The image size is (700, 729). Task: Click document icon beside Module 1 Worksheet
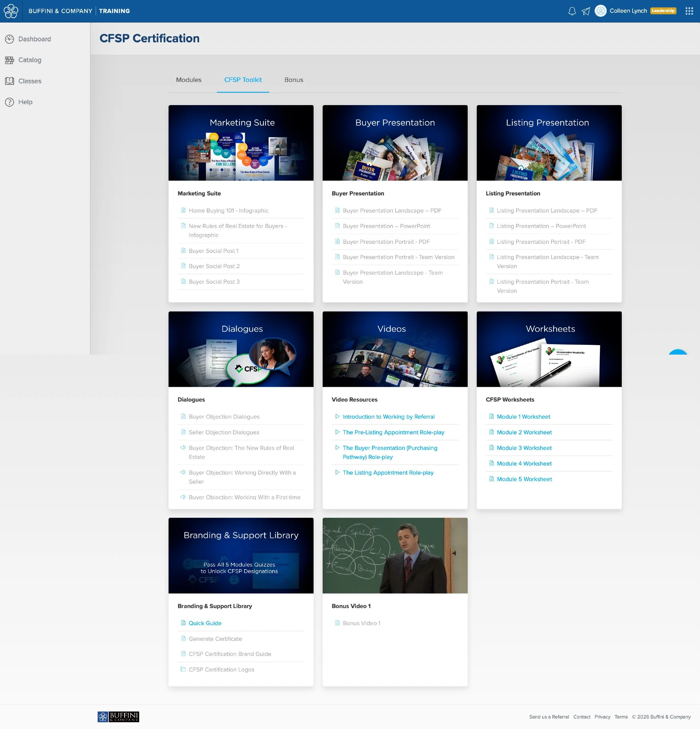click(x=491, y=416)
